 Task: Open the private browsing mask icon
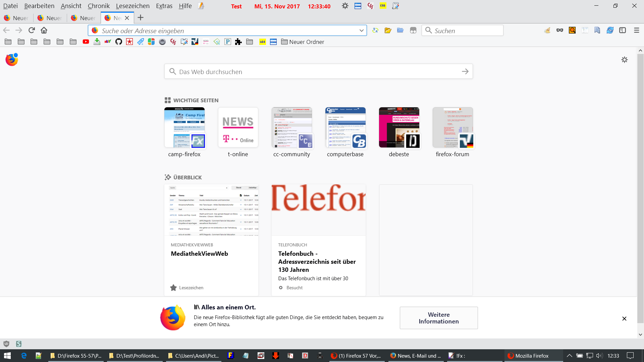pos(559,30)
